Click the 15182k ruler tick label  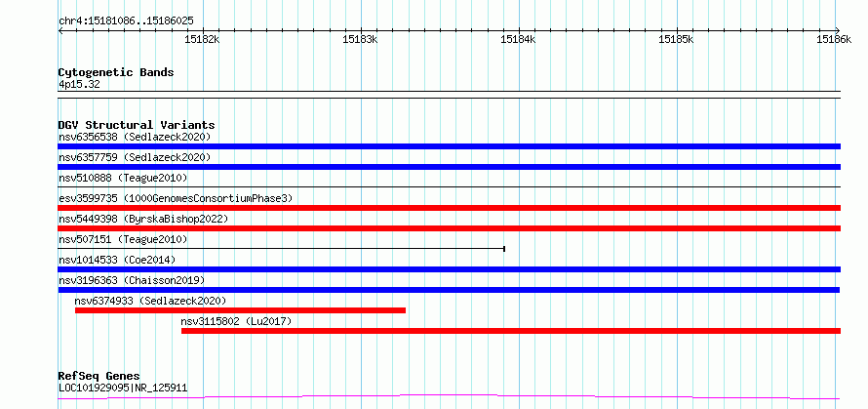(x=202, y=39)
